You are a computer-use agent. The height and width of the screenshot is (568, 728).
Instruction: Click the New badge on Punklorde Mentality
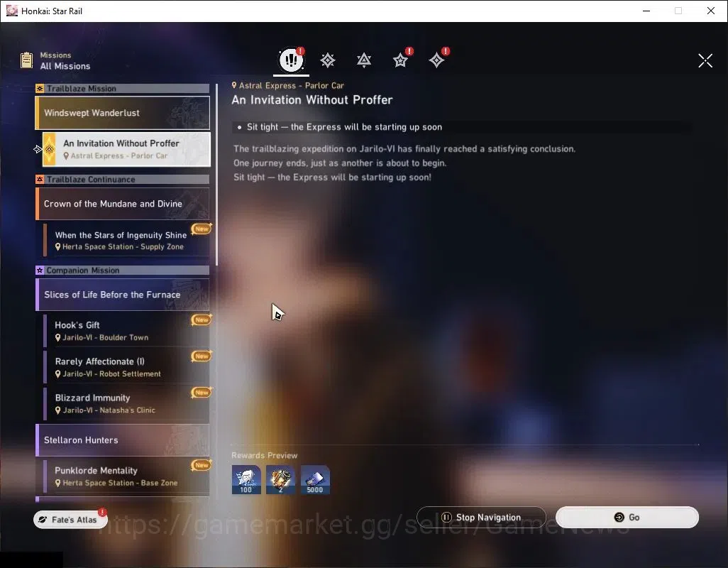pos(202,465)
